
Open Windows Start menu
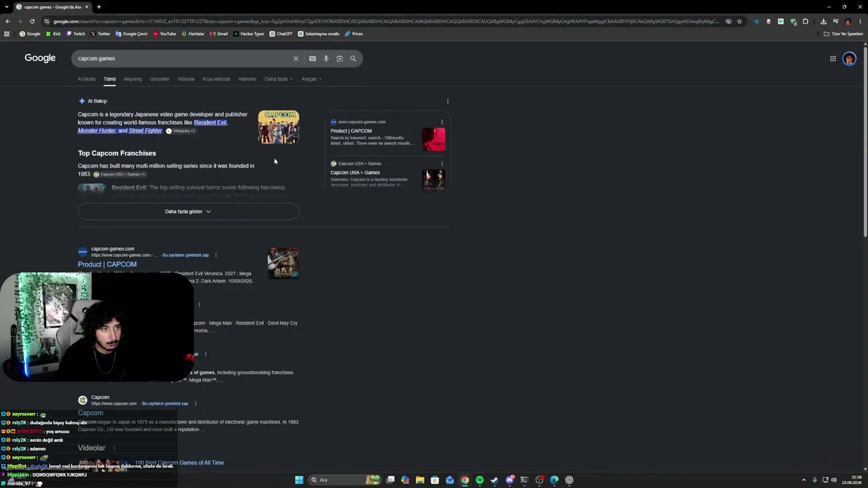pos(299,480)
